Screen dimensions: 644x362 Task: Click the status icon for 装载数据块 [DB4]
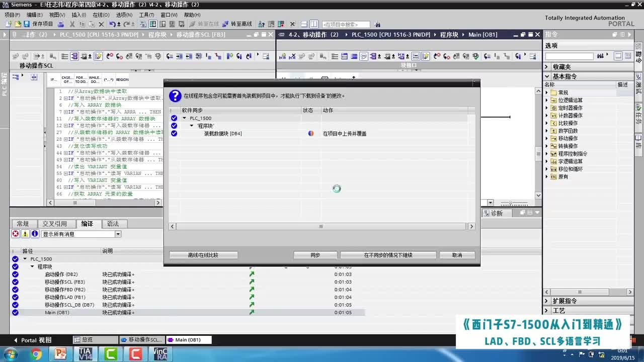311,133
